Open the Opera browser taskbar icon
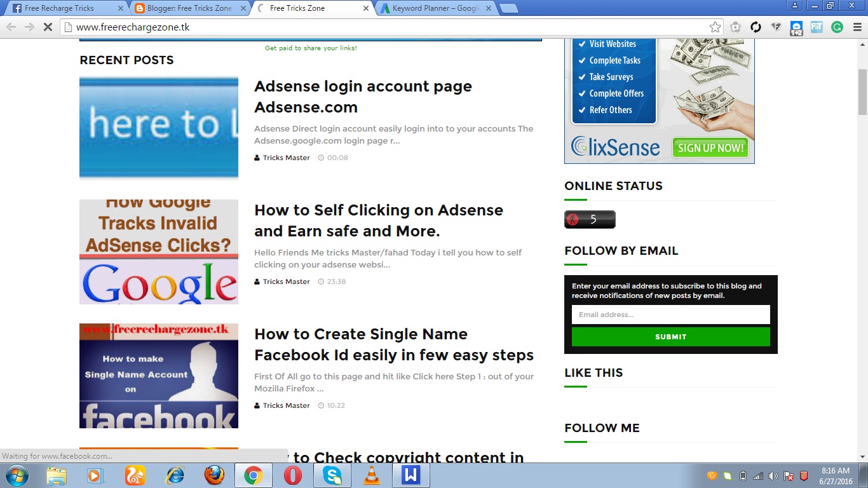This screenshot has width=868, height=488. tap(293, 475)
